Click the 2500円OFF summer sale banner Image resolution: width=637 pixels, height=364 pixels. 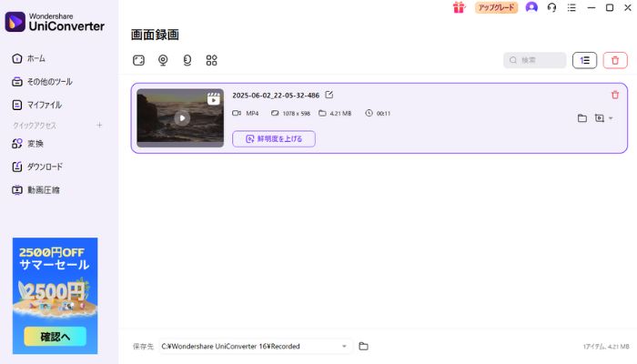(55, 296)
